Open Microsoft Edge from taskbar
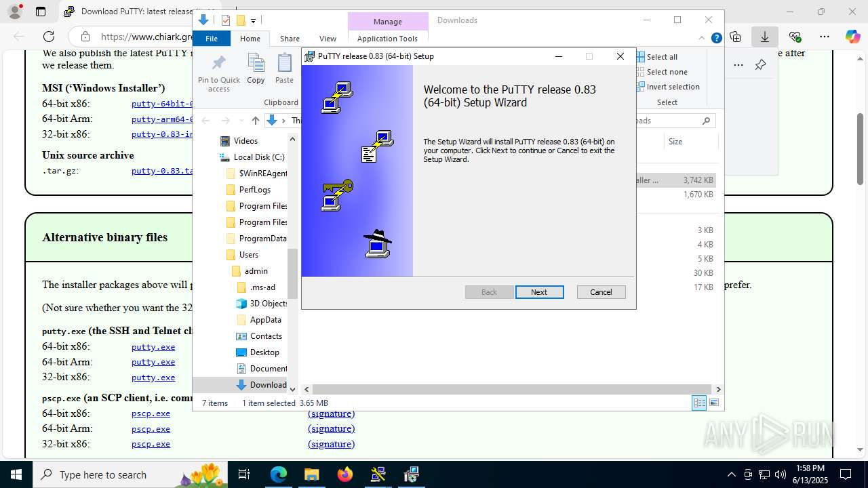 pyautogui.click(x=279, y=474)
